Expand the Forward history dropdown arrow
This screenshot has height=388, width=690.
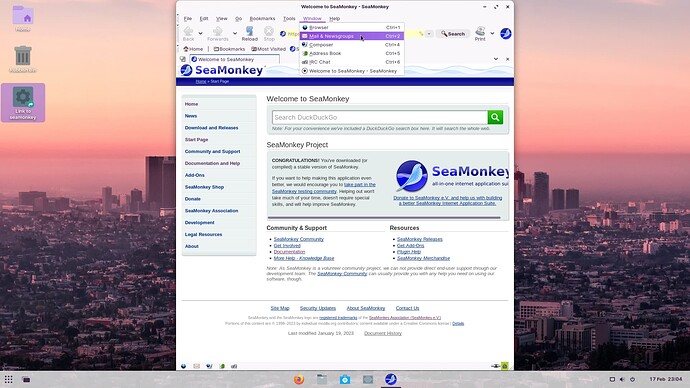(235, 33)
